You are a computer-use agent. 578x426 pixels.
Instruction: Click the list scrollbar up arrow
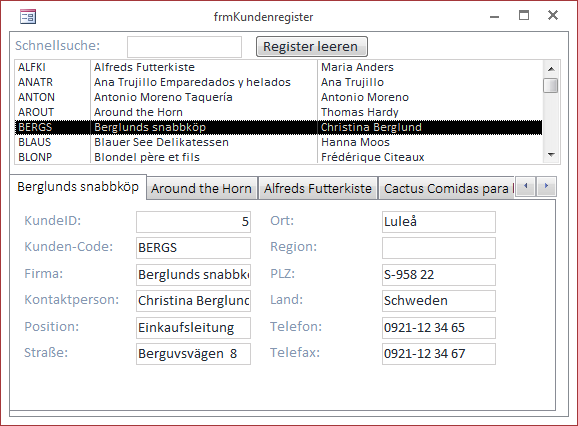551,69
